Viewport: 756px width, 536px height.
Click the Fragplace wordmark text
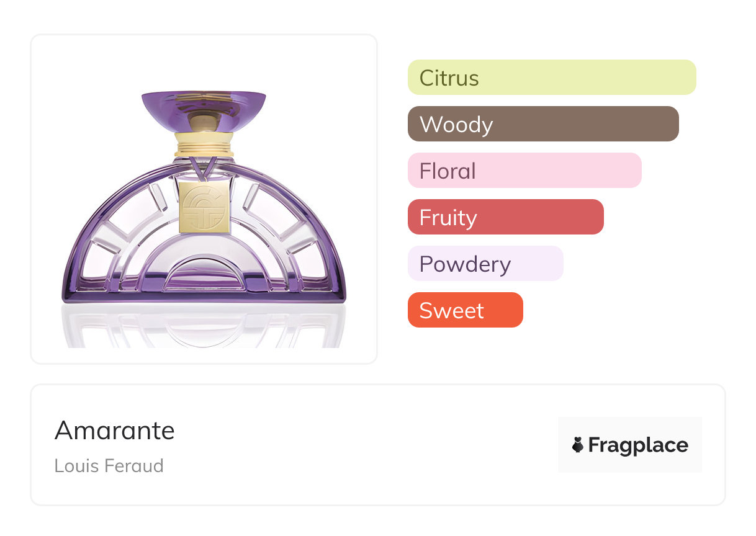point(637,445)
